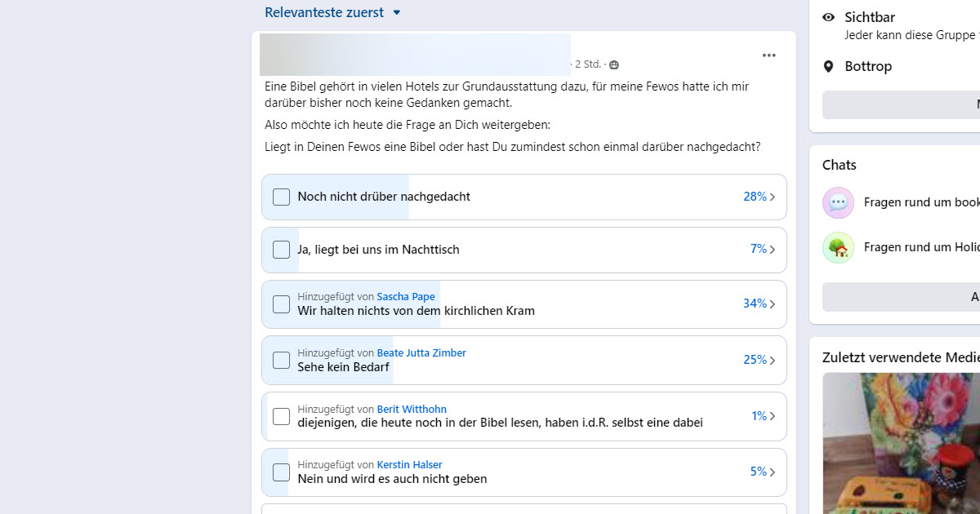
Task: View voters via the 25% result
Action: coord(755,360)
